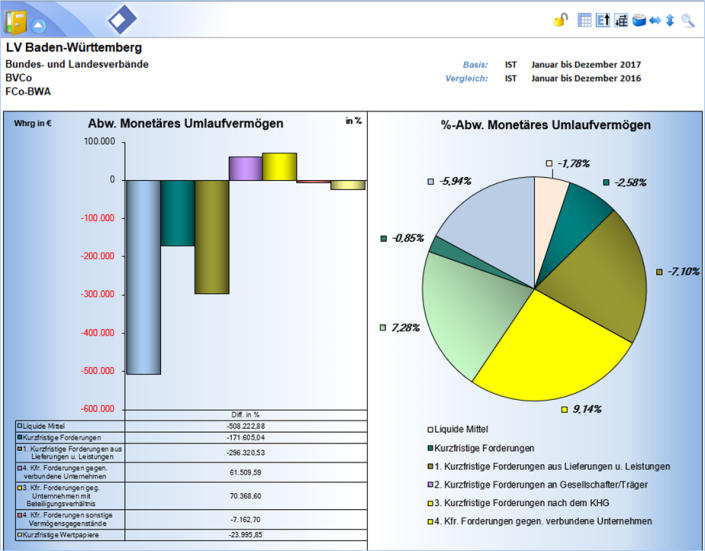This screenshot has width=705, height=551.
Task: Open the table grid view icon
Action: click(585, 20)
